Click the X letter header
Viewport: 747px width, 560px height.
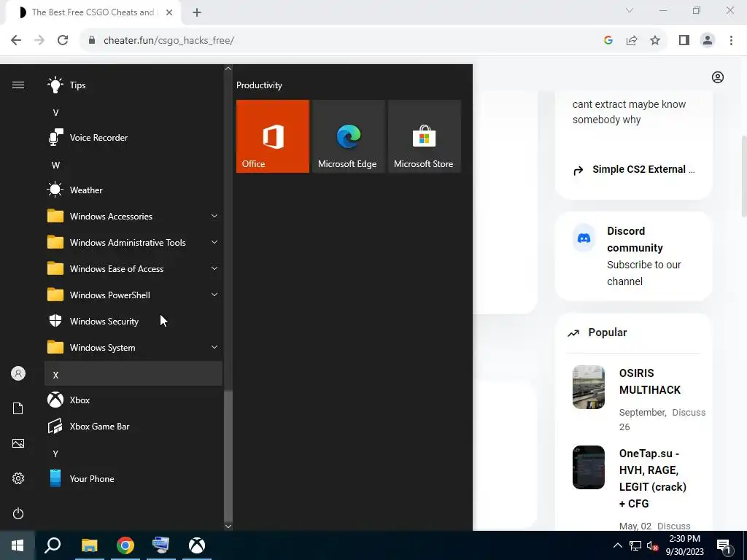[133, 374]
